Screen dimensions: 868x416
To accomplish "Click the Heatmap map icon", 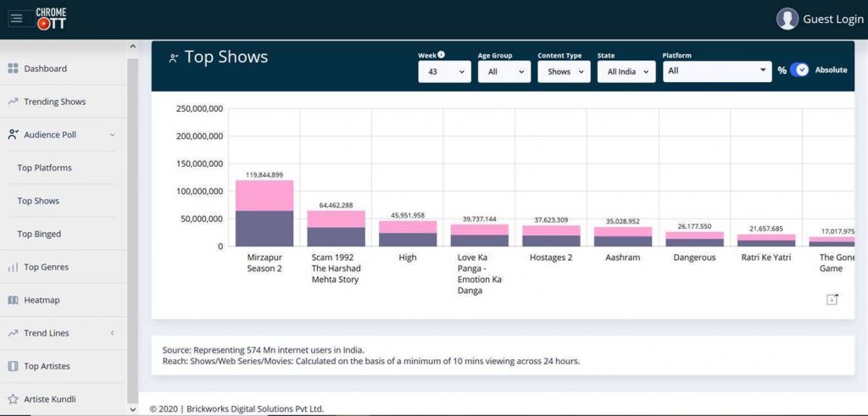I will [13, 301].
